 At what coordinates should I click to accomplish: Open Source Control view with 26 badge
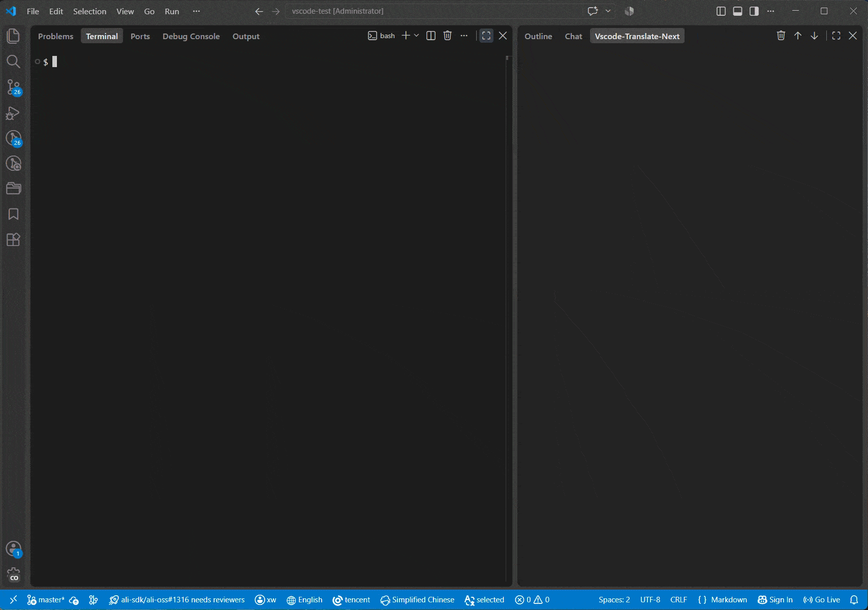click(13, 87)
